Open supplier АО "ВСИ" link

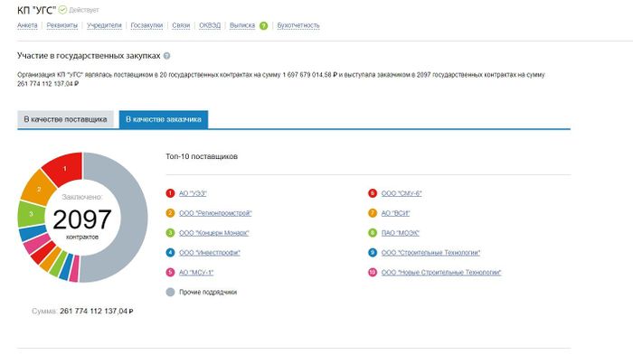pyautogui.click(x=395, y=213)
